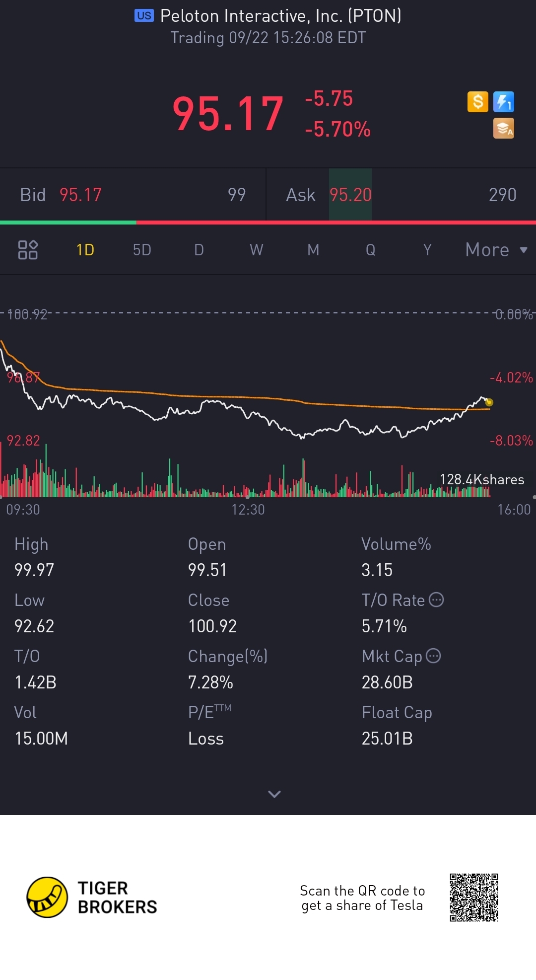Screen dimensions: 536x980
Task: Click the 16:00 time axis label
Action: [514, 510]
